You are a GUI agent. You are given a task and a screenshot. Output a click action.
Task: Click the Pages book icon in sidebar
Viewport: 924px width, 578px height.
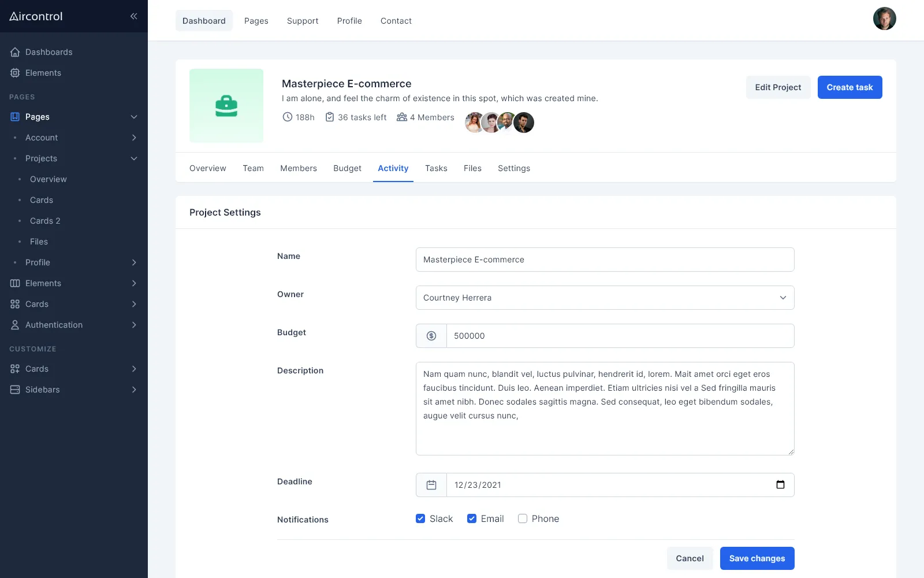click(x=15, y=117)
